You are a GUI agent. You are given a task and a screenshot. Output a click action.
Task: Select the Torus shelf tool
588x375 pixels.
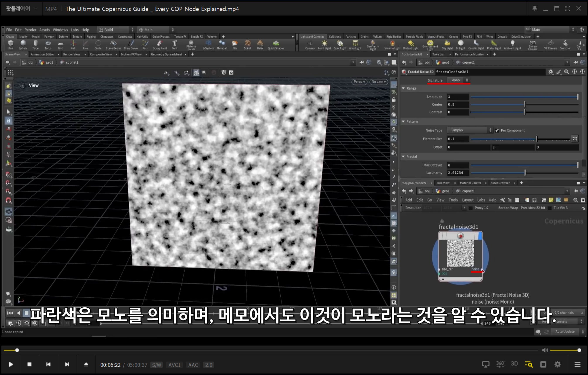(48, 45)
